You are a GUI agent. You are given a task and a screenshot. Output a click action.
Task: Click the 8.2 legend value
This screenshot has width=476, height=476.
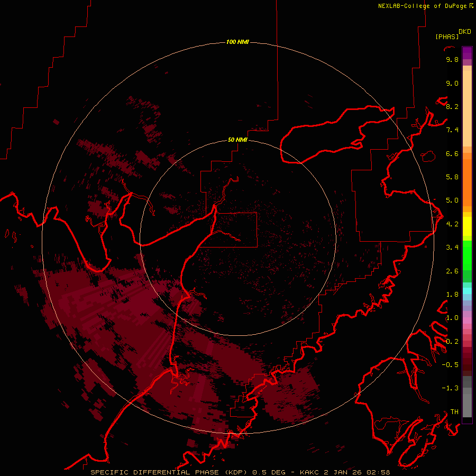(452, 106)
